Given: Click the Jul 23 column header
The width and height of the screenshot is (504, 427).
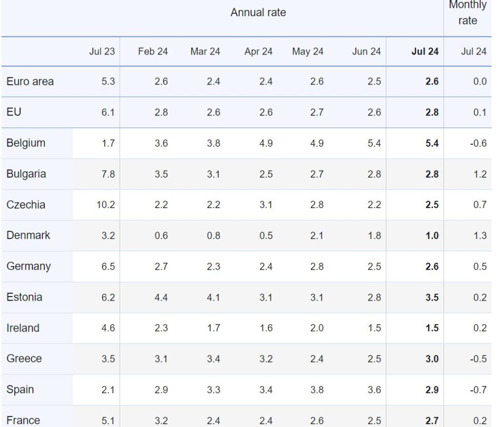Looking at the screenshot, I should pyautogui.click(x=102, y=51).
